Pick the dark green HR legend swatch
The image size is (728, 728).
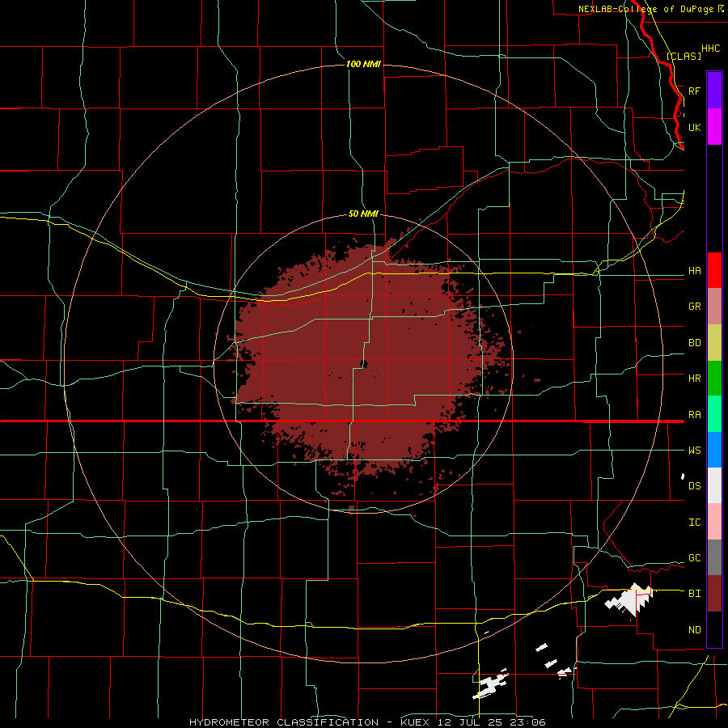pos(714,378)
